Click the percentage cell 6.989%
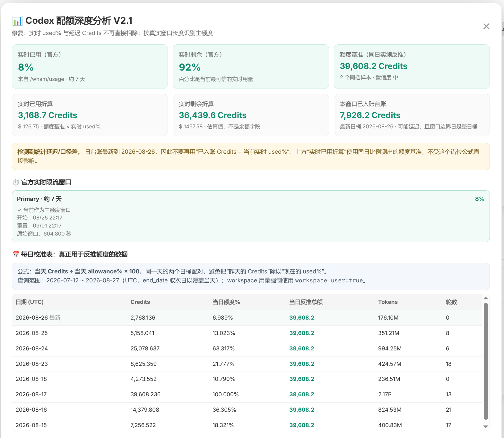The image size is (504, 438). point(223,318)
